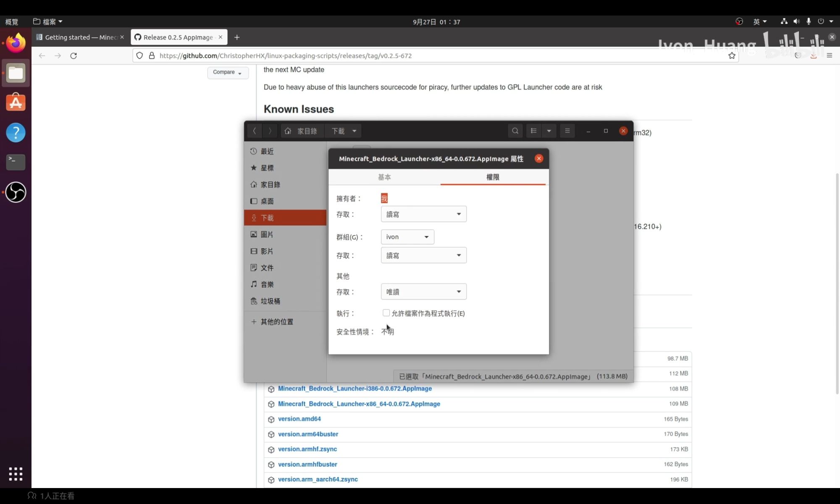Select 桌面 in Files sidebar
The width and height of the screenshot is (840, 504).
[x=285, y=201]
